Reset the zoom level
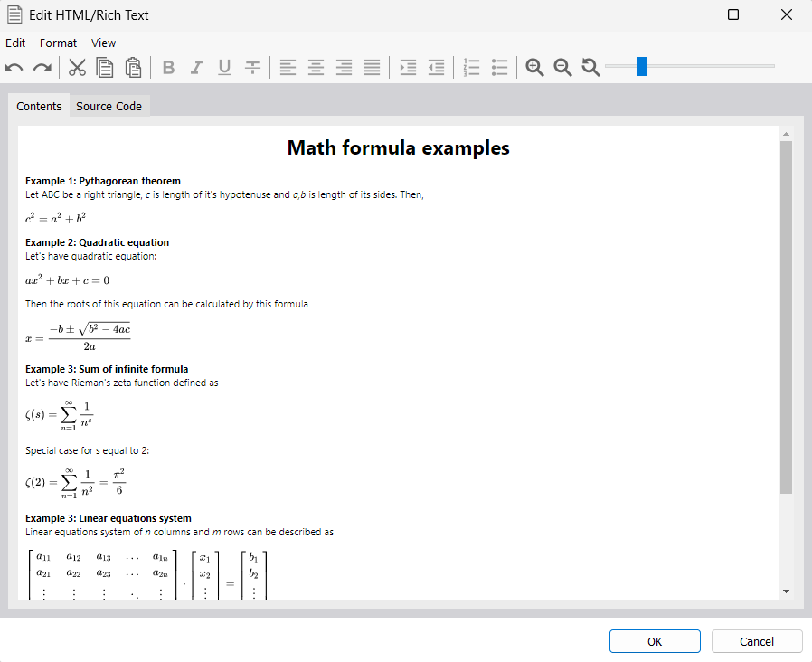 point(590,66)
